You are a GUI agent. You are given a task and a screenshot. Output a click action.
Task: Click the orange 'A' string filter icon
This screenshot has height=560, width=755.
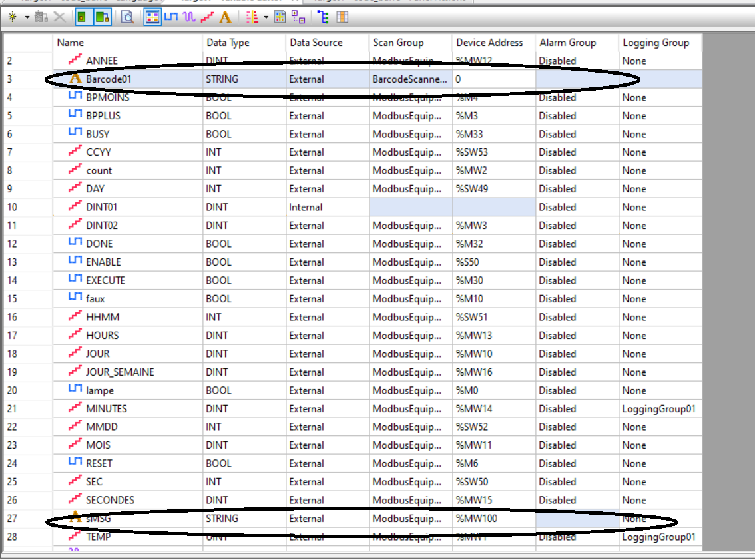coord(225,17)
